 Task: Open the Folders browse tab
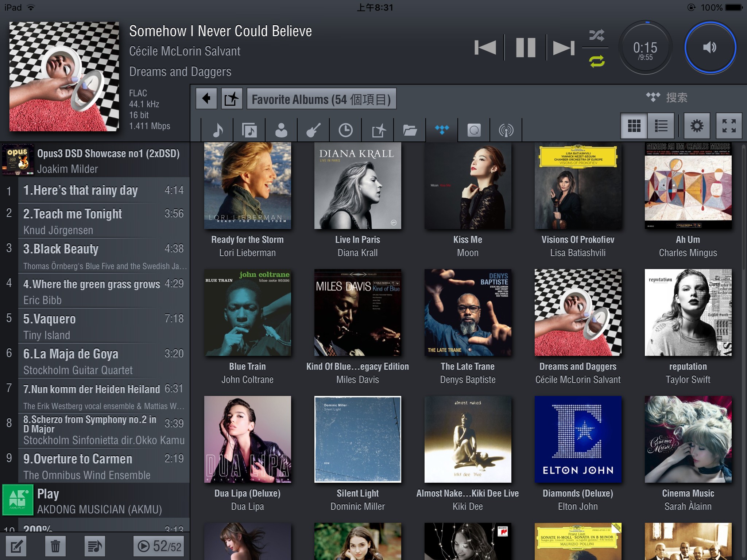pyautogui.click(x=410, y=130)
